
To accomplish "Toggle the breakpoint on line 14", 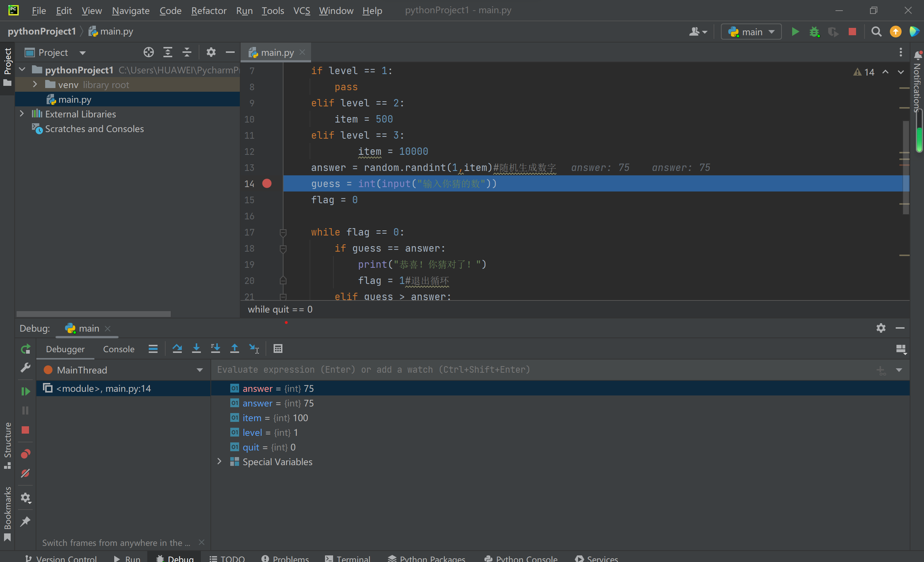I will [267, 183].
